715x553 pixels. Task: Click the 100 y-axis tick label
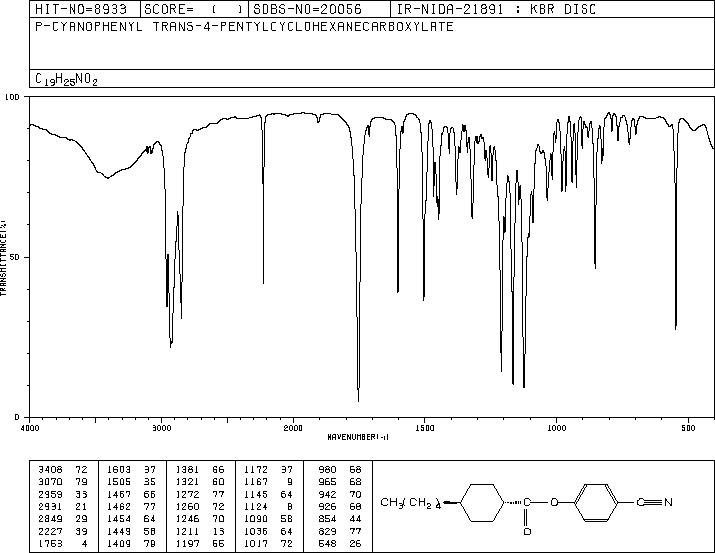click(12, 97)
